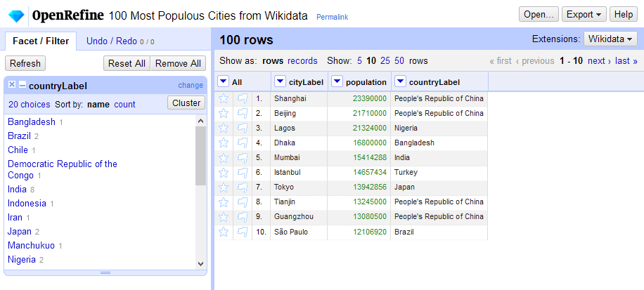Open the Cluster dialog

click(x=186, y=103)
